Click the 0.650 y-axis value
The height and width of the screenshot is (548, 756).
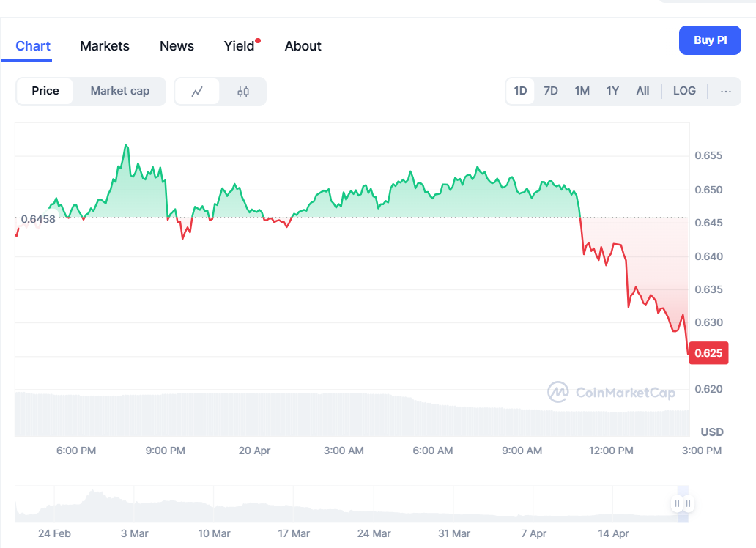point(708,190)
